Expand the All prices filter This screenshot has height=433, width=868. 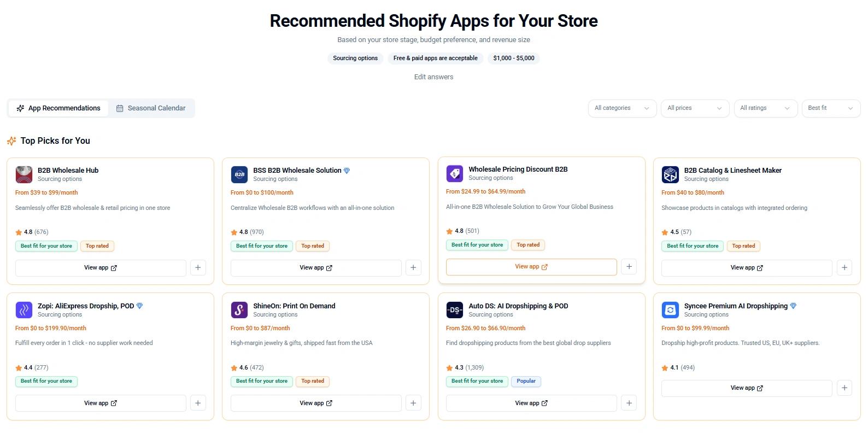pos(695,108)
